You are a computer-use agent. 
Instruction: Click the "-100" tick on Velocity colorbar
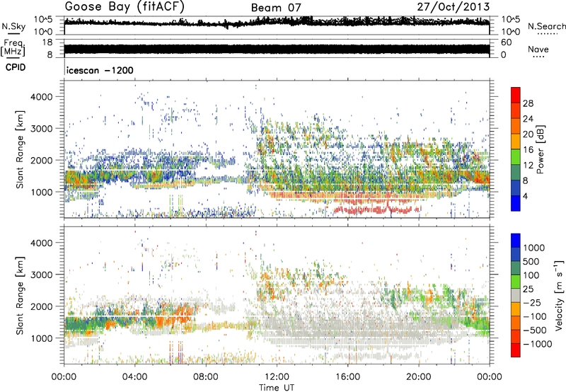[x=536, y=316]
